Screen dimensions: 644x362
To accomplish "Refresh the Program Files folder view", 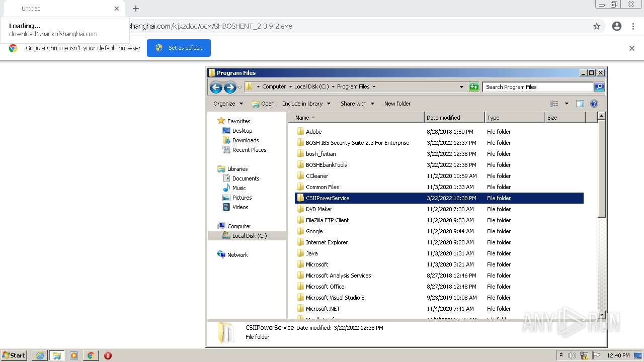I will pyautogui.click(x=474, y=87).
